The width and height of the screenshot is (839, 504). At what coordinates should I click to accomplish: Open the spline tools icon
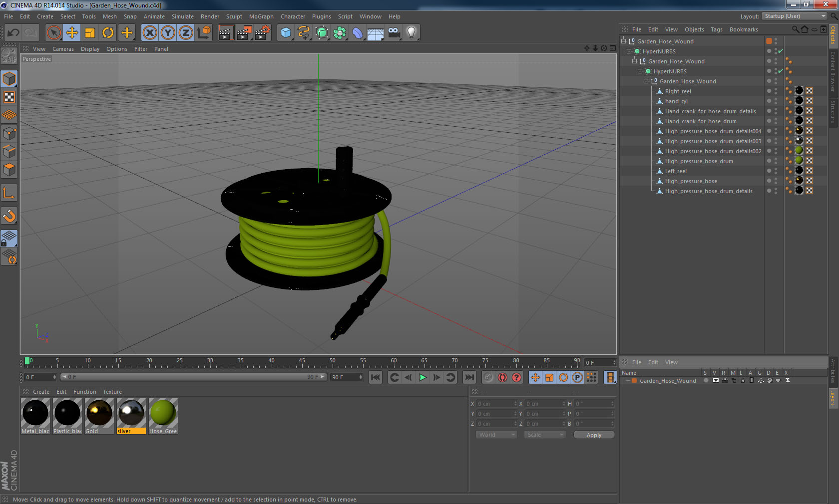pos(304,33)
